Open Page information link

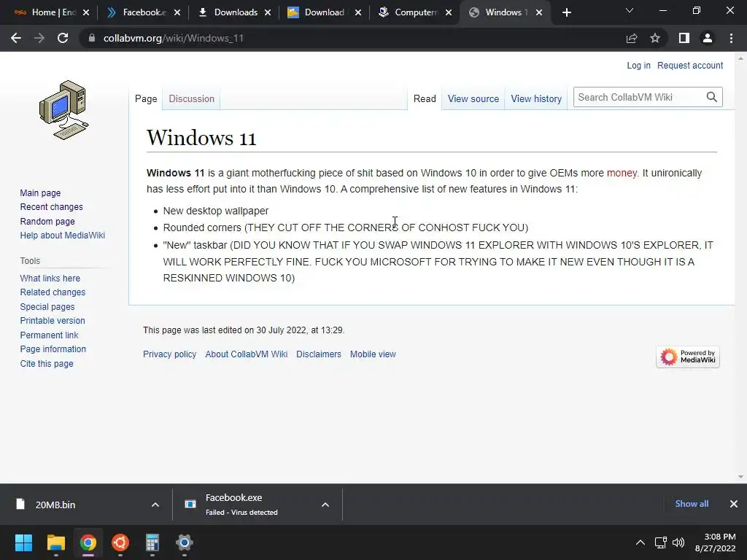coord(53,349)
